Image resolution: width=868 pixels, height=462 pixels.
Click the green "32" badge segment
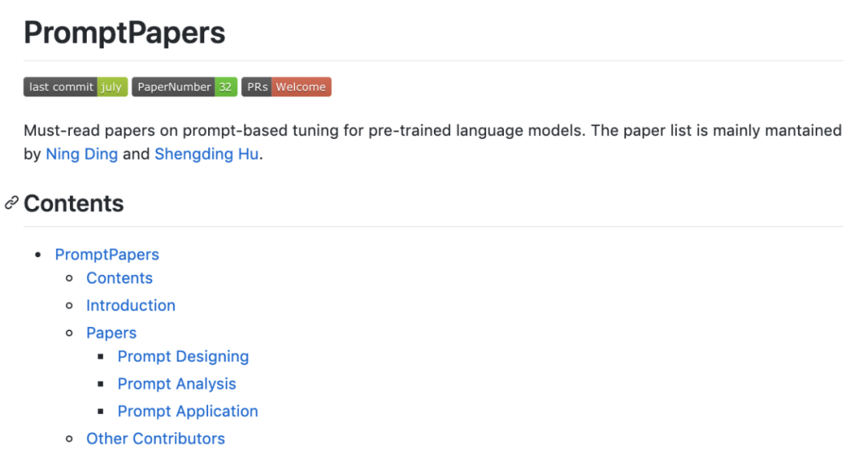click(x=226, y=87)
